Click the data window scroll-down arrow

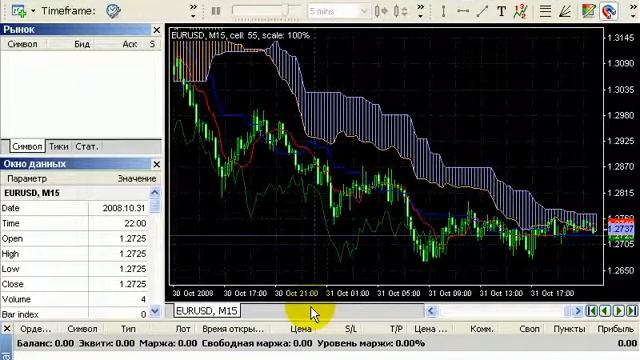155,312
